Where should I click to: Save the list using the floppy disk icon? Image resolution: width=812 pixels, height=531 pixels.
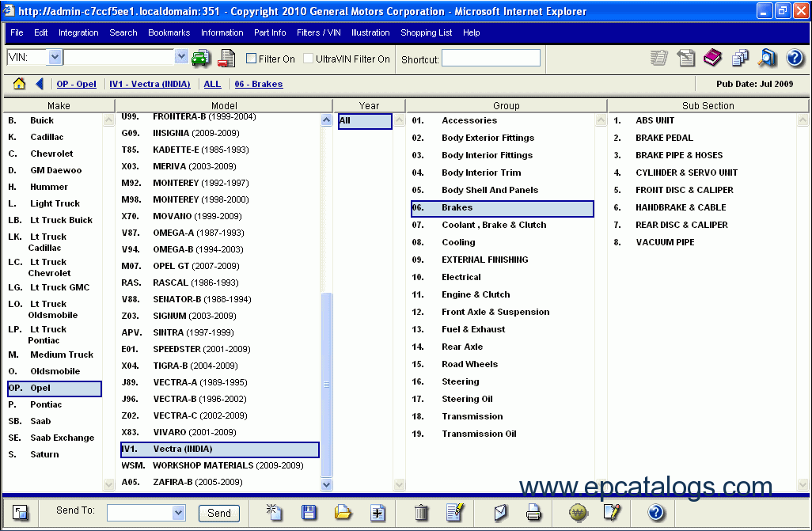point(309,512)
